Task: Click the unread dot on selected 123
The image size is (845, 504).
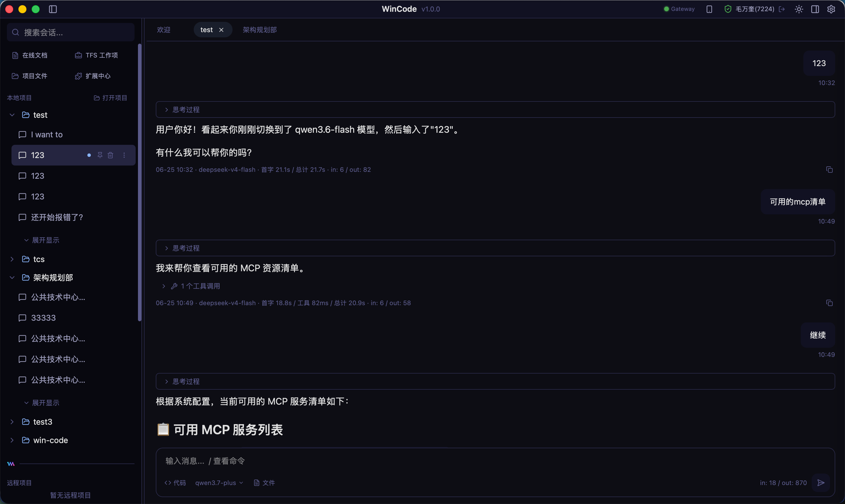Action: click(x=89, y=155)
